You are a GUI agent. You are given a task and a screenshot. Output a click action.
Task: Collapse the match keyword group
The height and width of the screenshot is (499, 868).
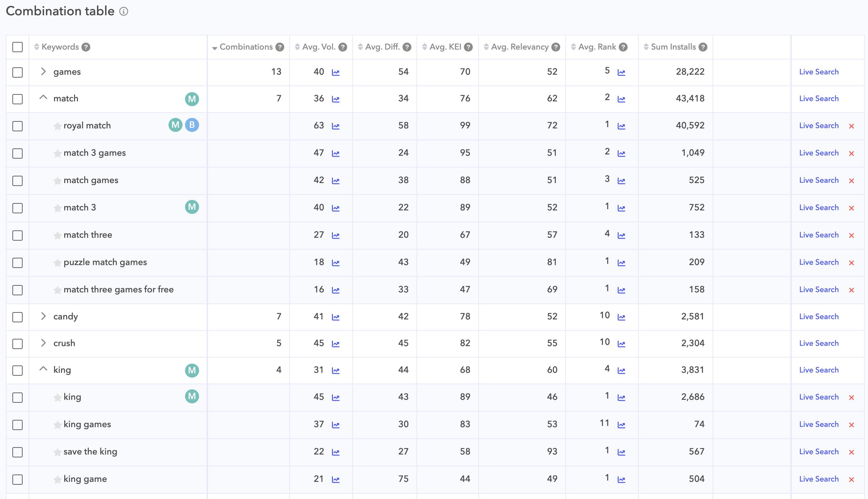tap(43, 98)
